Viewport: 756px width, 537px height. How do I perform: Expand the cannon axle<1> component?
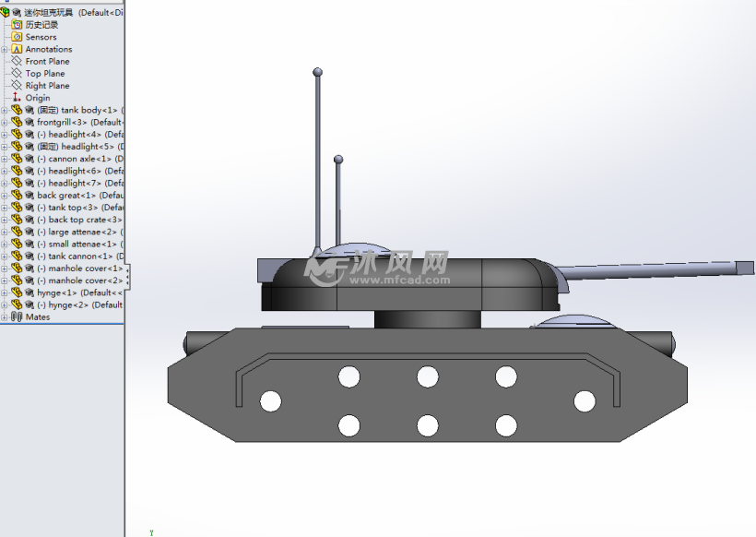tap(5, 159)
